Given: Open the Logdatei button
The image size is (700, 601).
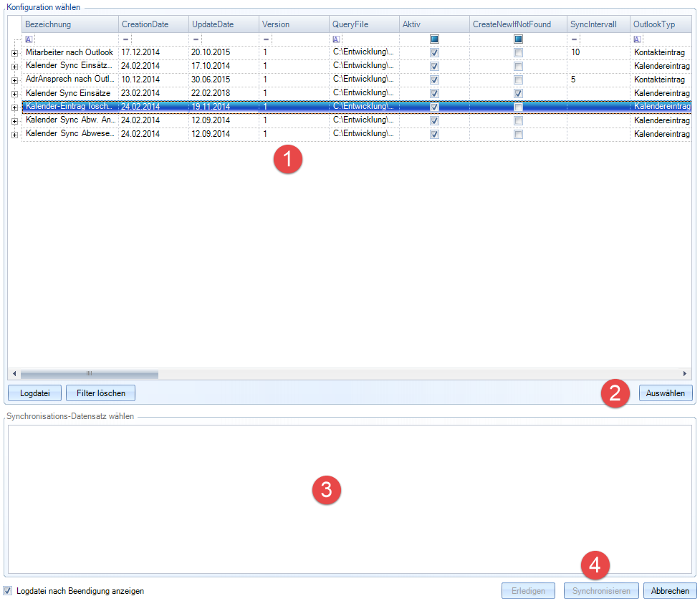Looking at the screenshot, I should point(34,393).
